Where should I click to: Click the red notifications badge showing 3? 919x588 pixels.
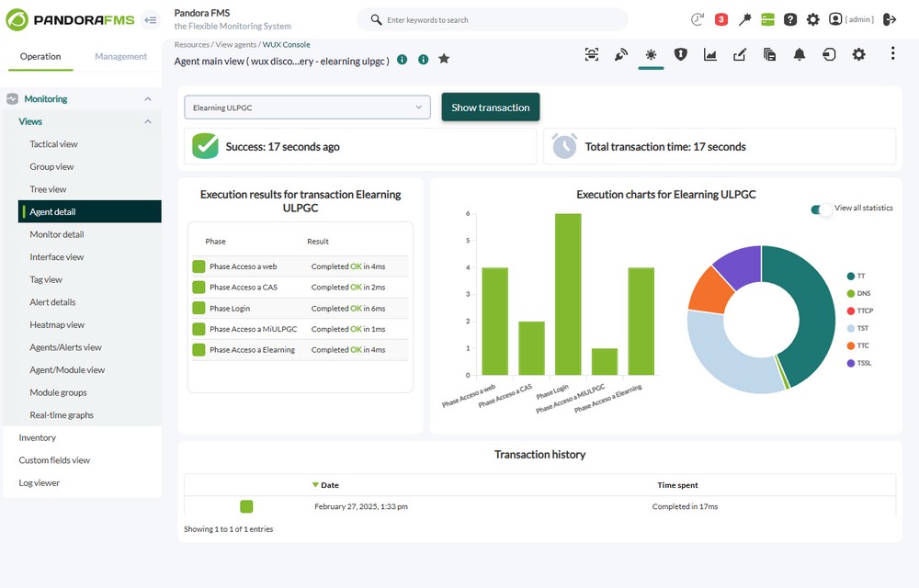coord(721,19)
